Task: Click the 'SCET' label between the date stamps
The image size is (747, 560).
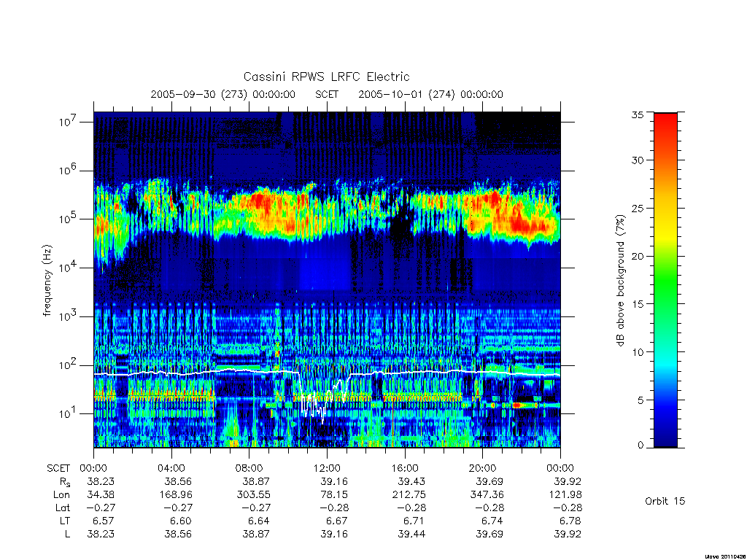Action: tap(327, 94)
